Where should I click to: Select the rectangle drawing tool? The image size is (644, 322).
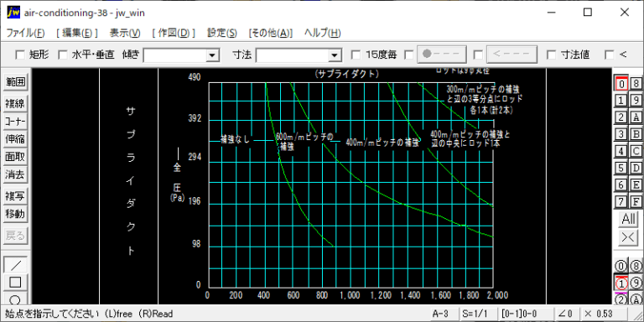16,283
